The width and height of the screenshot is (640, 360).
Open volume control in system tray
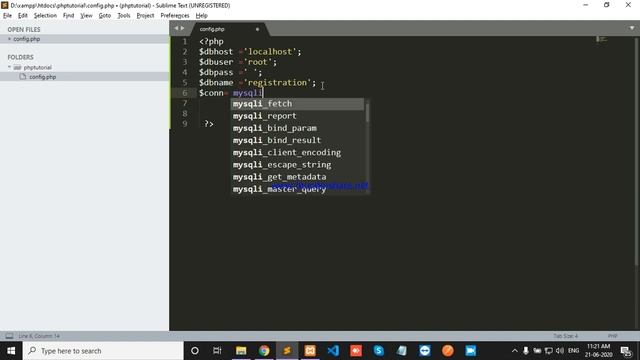[x=560, y=351]
